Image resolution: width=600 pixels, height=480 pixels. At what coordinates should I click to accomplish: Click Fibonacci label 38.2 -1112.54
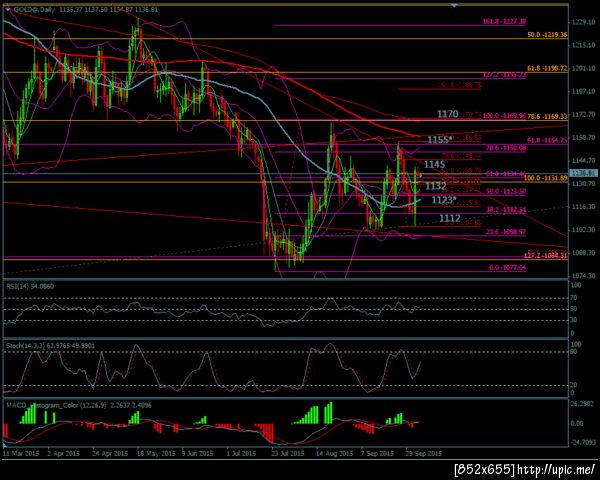click(506, 210)
